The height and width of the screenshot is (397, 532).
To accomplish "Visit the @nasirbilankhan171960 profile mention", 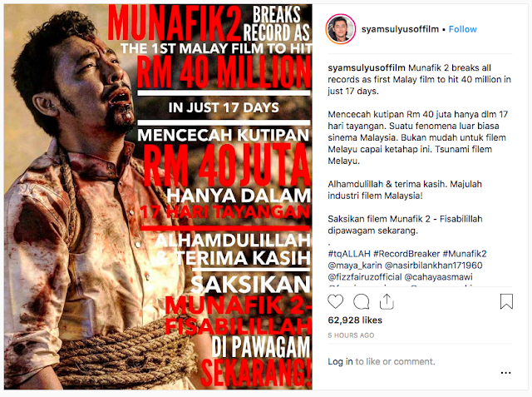I will pyautogui.click(x=434, y=265).
